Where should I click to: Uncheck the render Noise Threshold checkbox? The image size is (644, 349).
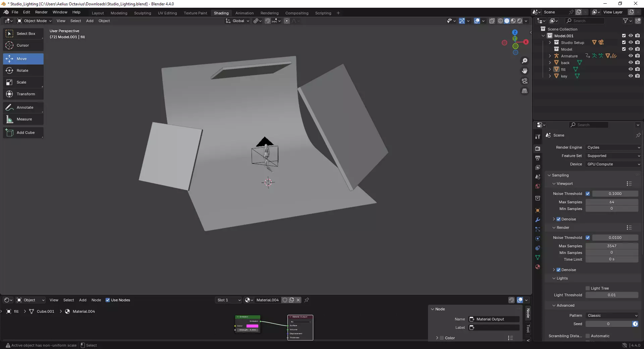click(x=588, y=238)
